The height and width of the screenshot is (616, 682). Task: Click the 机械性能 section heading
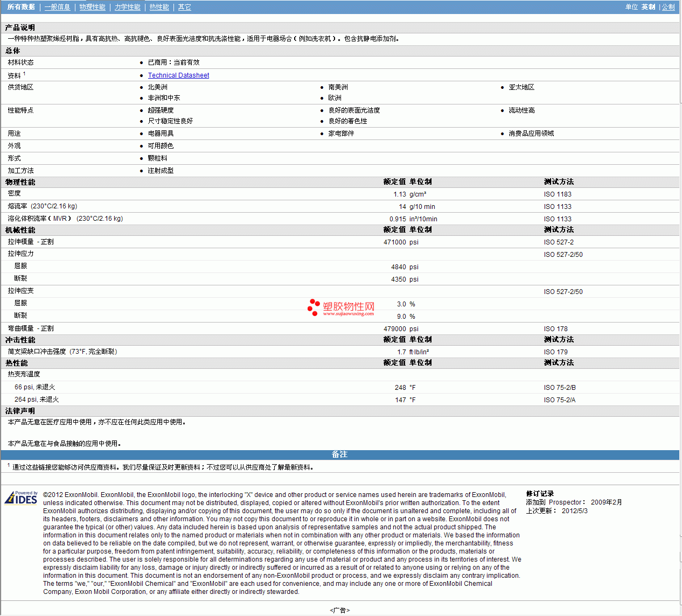point(20,230)
